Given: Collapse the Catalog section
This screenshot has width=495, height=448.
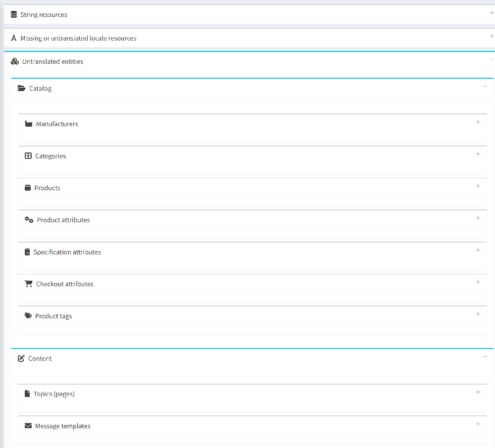Looking at the screenshot, I should (x=485, y=87).
